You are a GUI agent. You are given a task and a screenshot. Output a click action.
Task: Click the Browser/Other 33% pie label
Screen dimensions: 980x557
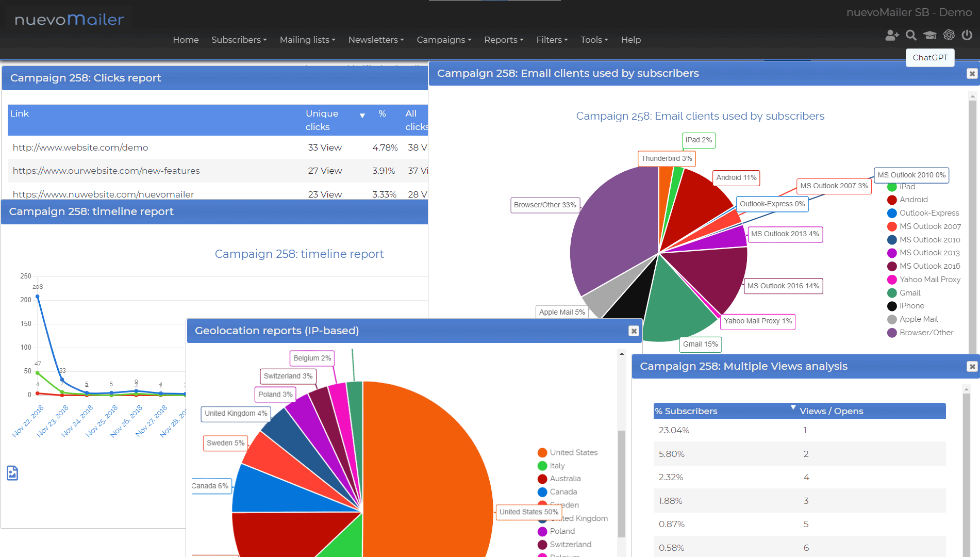545,205
